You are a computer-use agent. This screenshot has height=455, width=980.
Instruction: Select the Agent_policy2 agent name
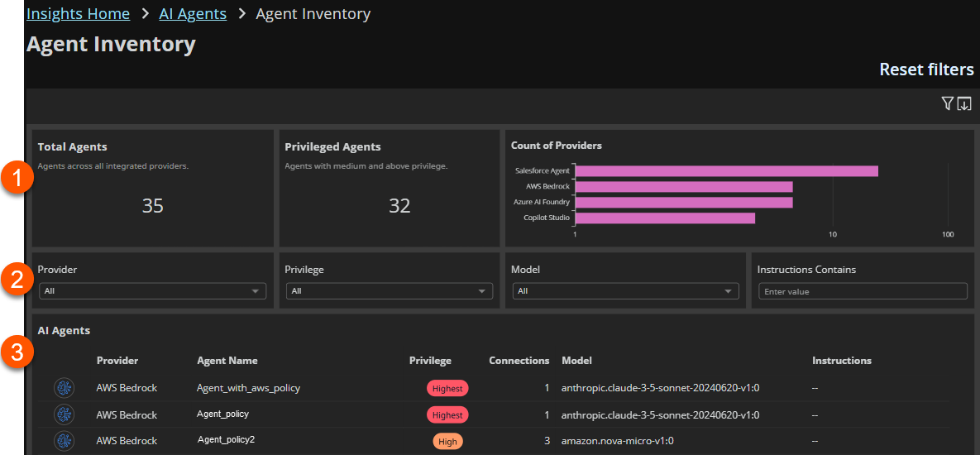pyautogui.click(x=226, y=440)
